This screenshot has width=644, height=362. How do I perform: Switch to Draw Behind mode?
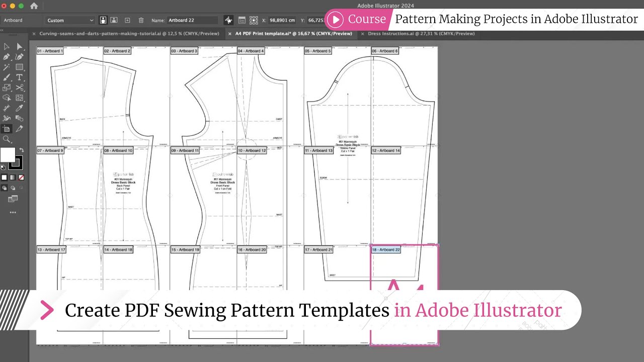[x=13, y=188]
